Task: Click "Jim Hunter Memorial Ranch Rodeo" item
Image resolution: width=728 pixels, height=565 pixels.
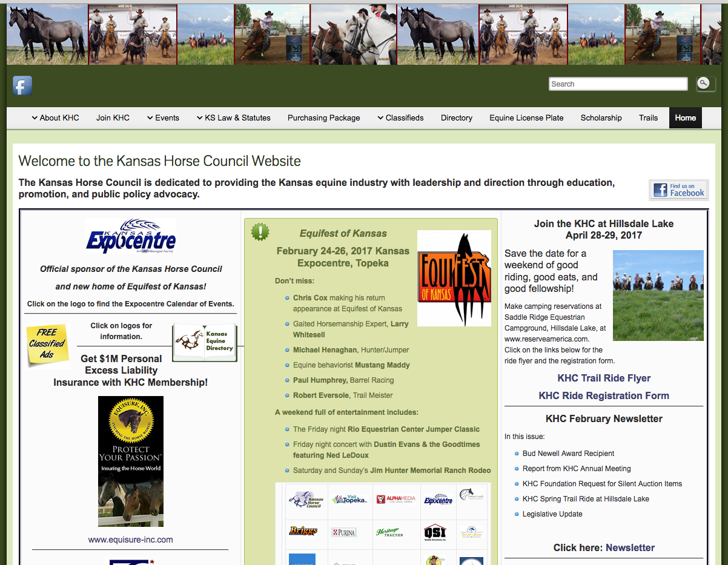Action: (x=430, y=471)
